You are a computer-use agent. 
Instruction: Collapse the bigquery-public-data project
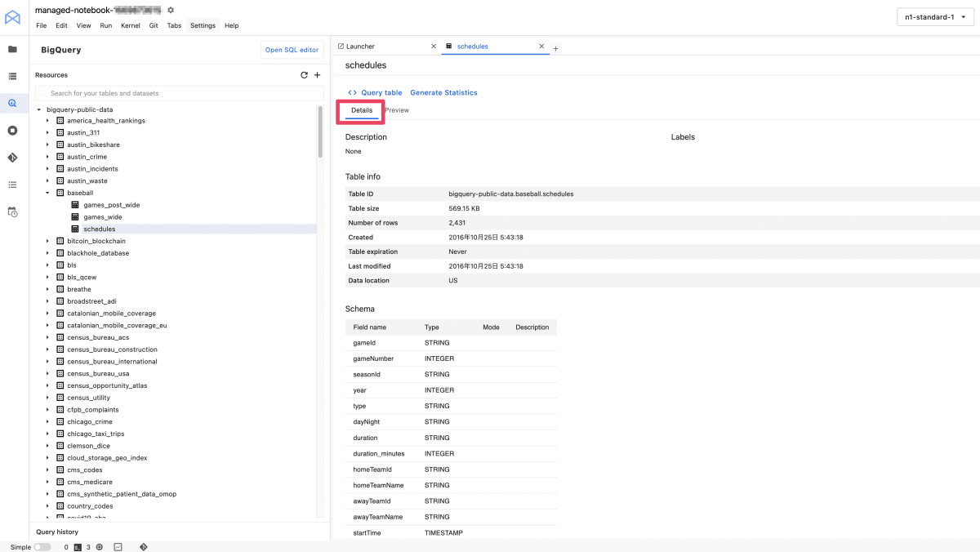[x=38, y=109]
